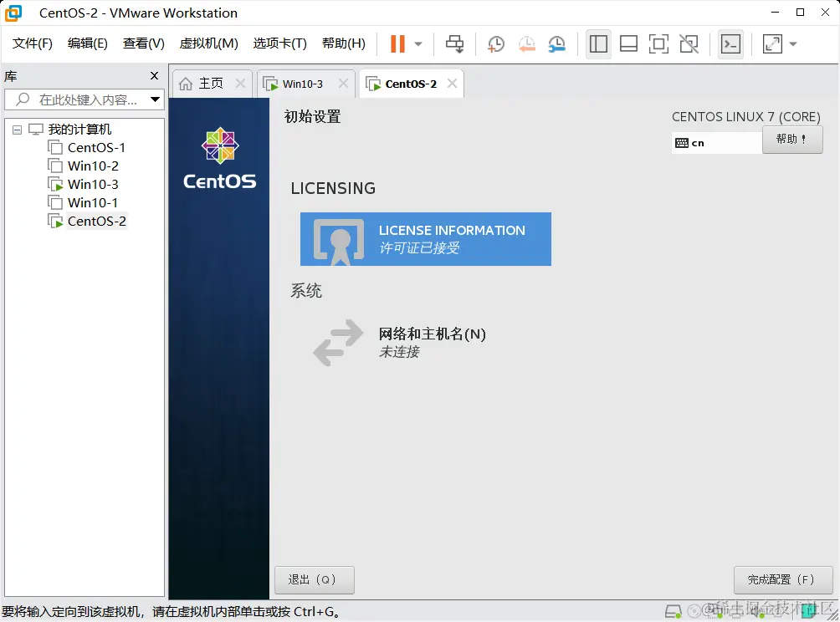Close the 库 library panel

154,75
